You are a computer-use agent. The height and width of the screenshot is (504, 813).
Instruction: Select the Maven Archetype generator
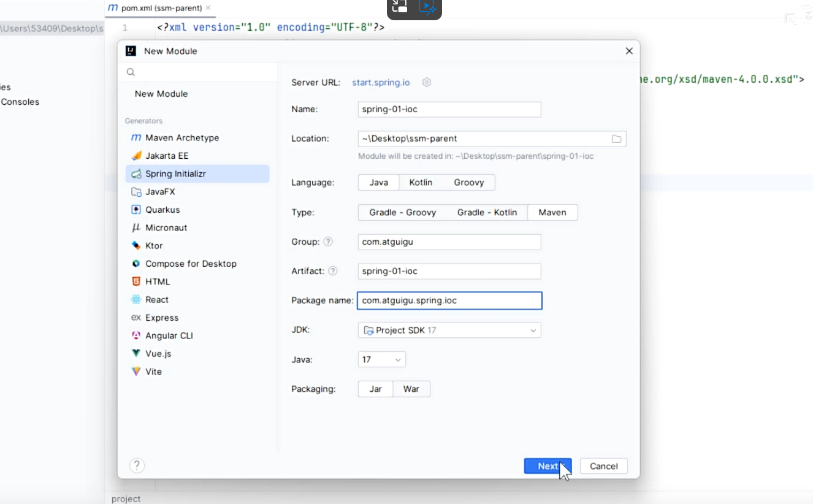coord(197,138)
